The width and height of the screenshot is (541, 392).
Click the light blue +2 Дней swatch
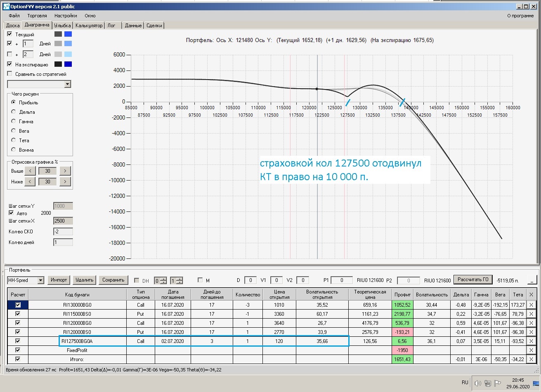pyautogui.click(x=68, y=54)
